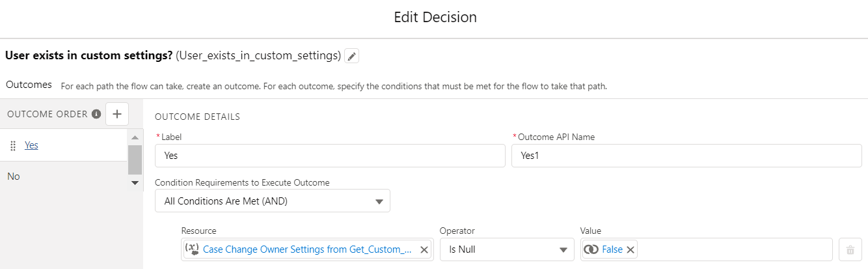The height and width of the screenshot is (269, 868).
Task: Open the Condition Requirements dropdown
Action: pyautogui.click(x=272, y=201)
